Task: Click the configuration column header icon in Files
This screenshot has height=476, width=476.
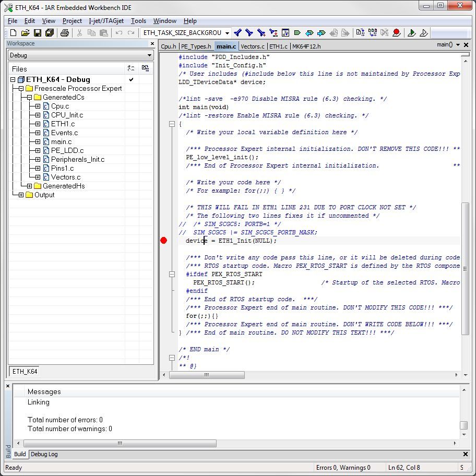Action: pos(131,68)
